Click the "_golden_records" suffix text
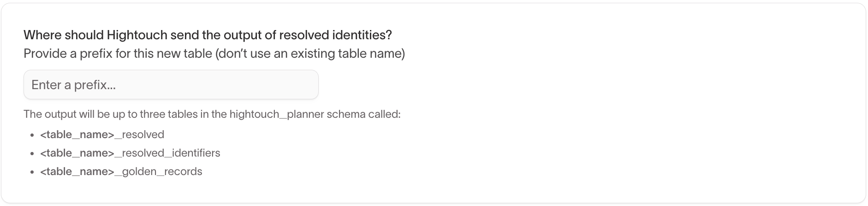The image size is (868, 206). pos(158,172)
